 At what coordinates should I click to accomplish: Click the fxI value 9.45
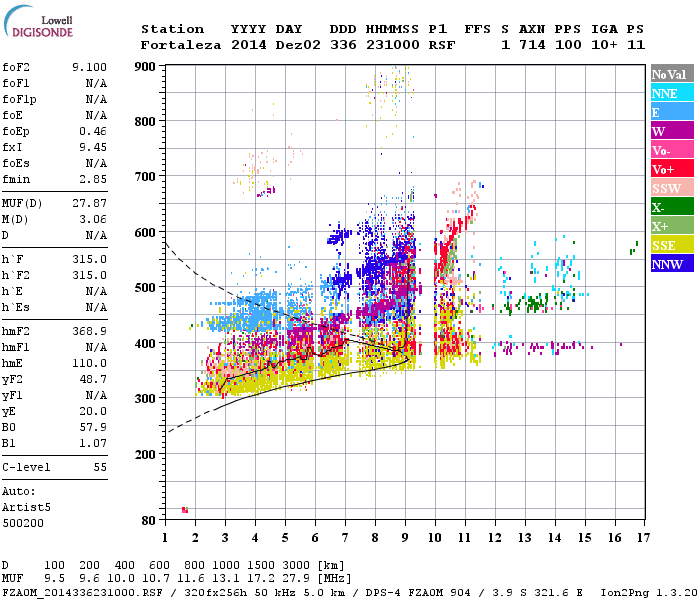click(93, 147)
